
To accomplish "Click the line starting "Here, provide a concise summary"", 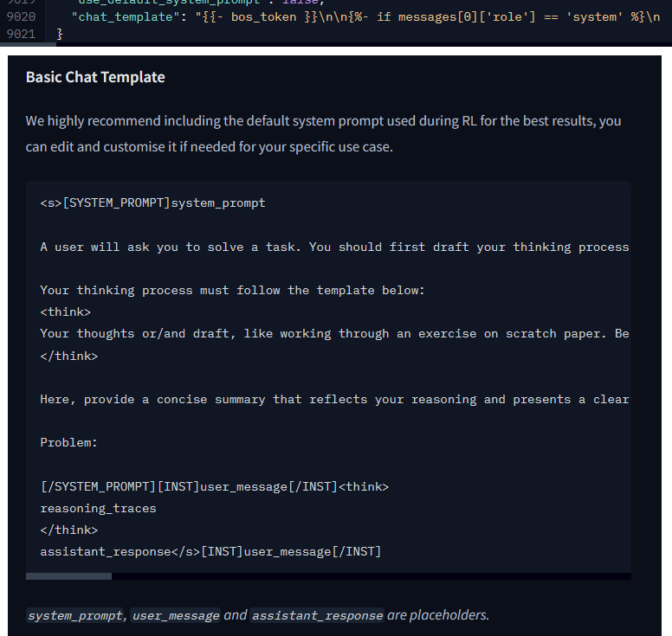I will [334, 400].
